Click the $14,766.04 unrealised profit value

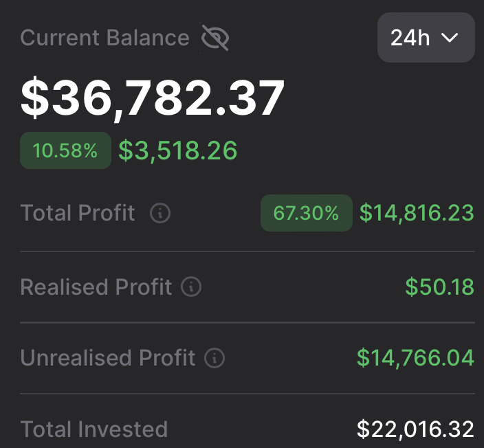point(415,358)
